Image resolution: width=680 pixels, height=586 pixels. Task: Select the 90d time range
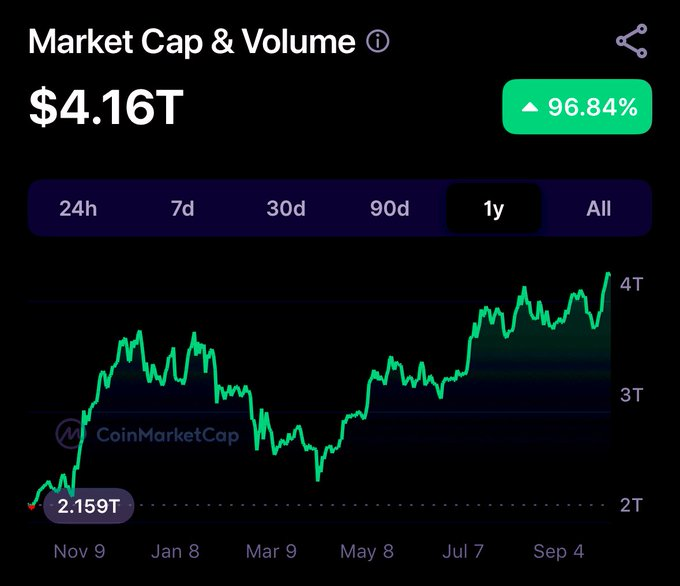pyautogui.click(x=389, y=209)
